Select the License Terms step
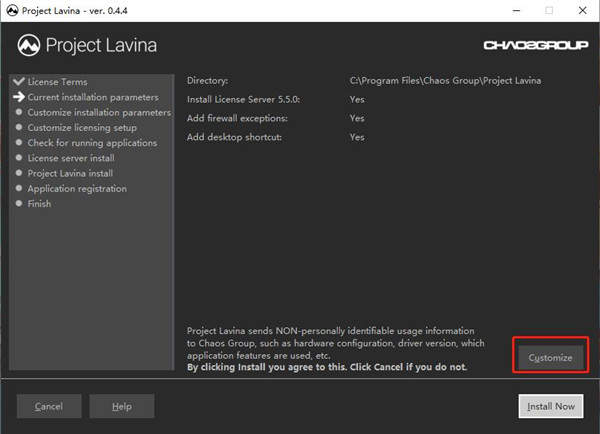600x434 pixels. tap(57, 82)
